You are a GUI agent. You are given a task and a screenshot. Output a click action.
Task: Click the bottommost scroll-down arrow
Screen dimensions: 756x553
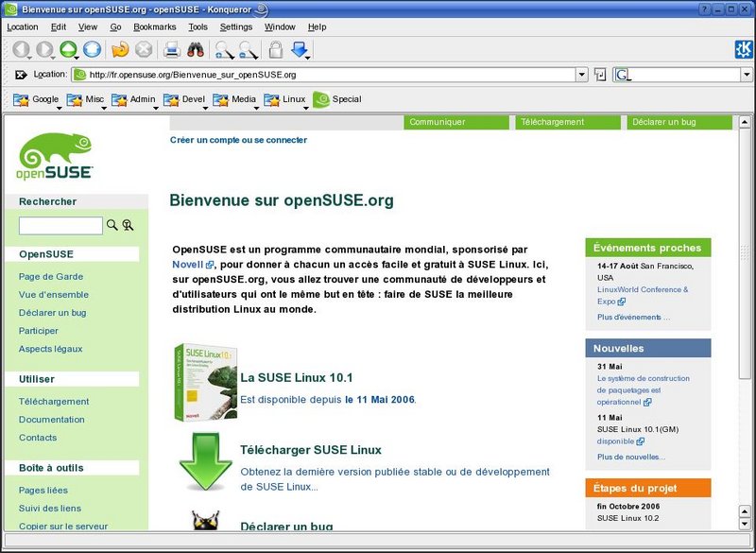[x=744, y=524]
